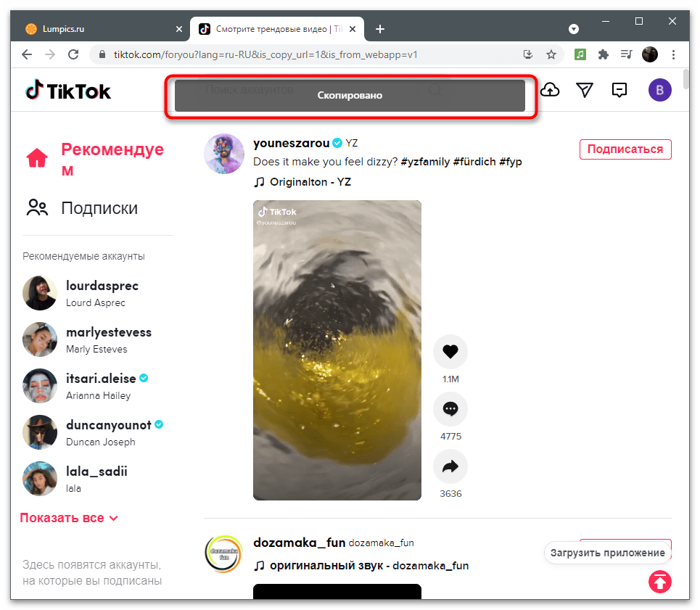This screenshot has height=610, width=700.
Task: Open the media control playlist icon
Action: pyautogui.click(x=626, y=54)
